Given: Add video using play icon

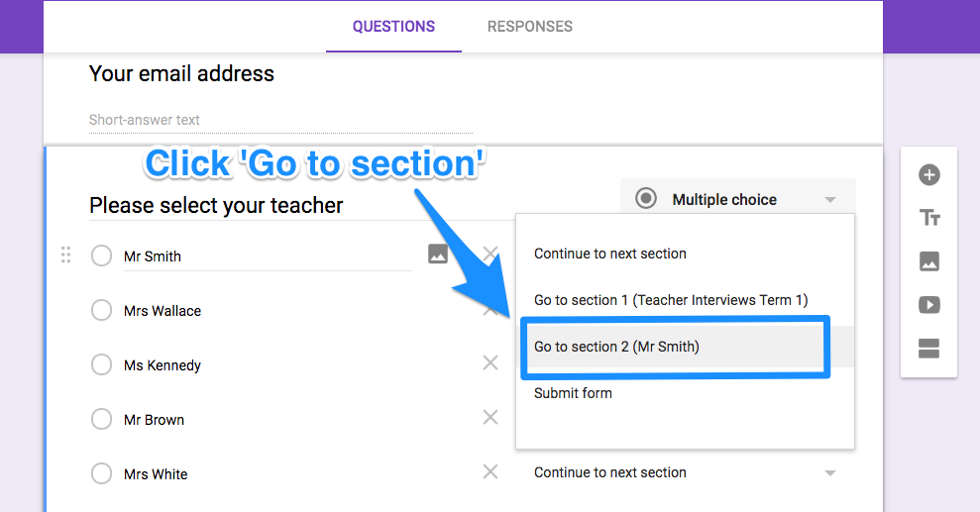Looking at the screenshot, I should pos(929,305).
